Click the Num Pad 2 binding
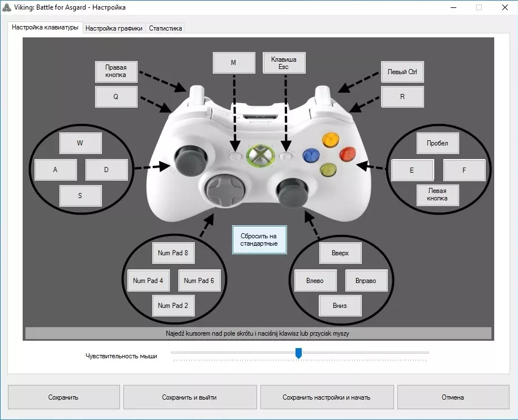 pyautogui.click(x=173, y=306)
